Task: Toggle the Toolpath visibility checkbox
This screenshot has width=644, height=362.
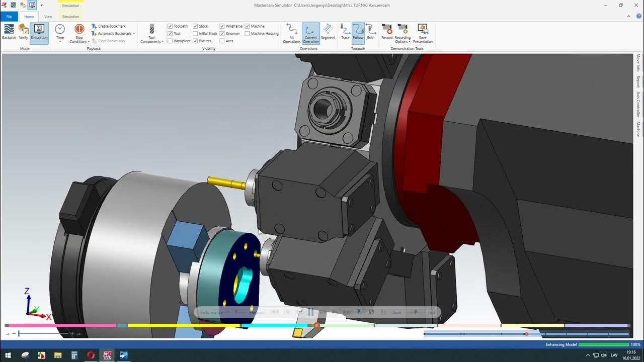Action: [x=170, y=26]
